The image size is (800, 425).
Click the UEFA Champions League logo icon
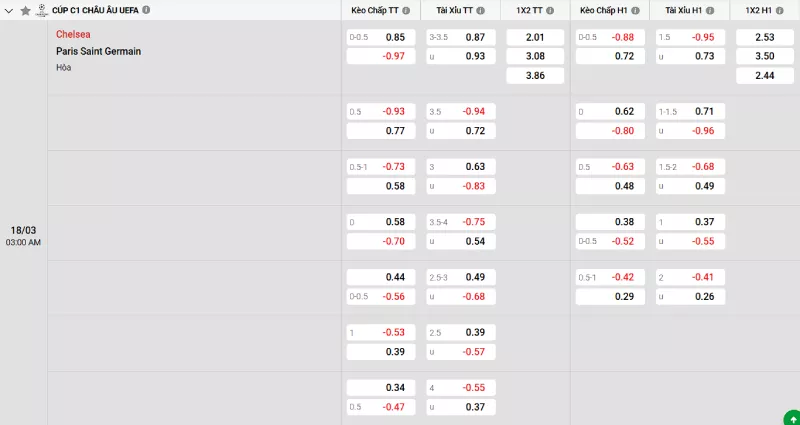pyautogui.click(x=42, y=10)
